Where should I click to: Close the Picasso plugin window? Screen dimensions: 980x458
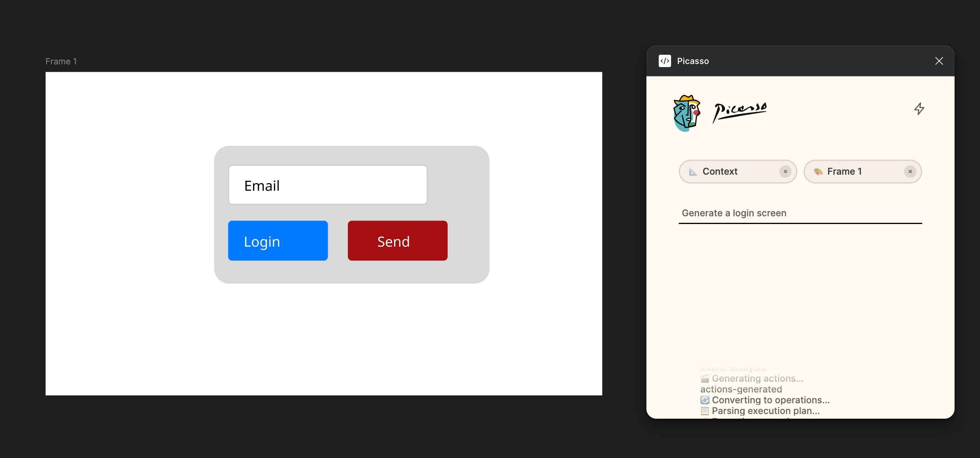tap(939, 61)
